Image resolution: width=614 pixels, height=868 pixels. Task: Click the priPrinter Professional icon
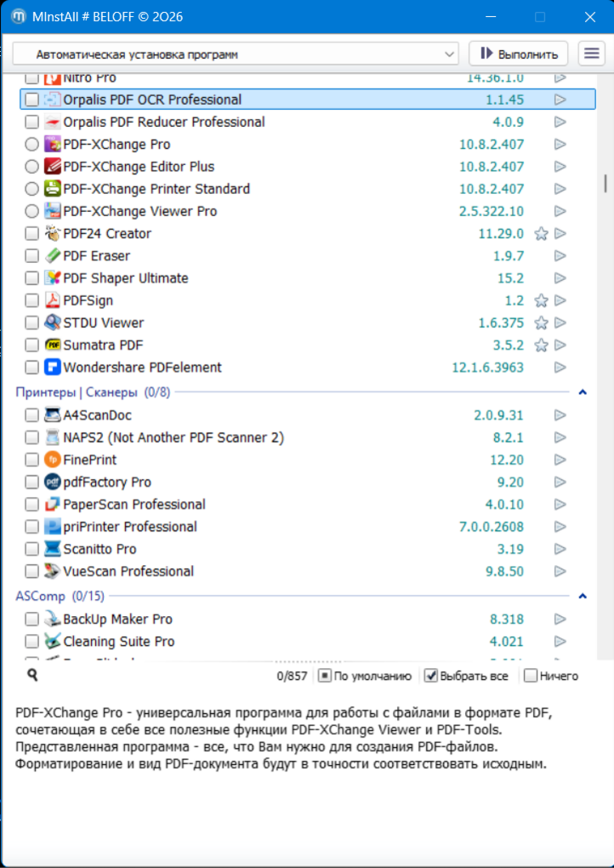(53, 527)
